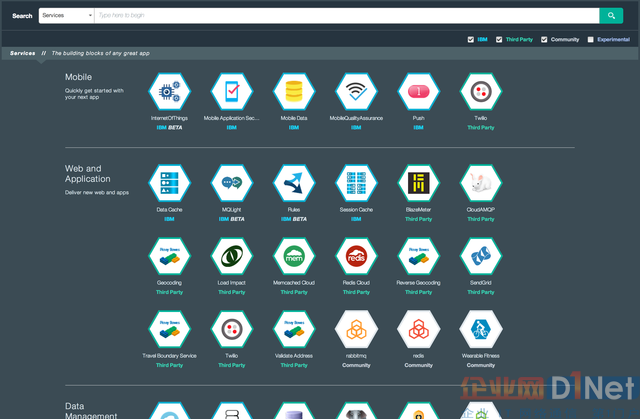
Task: Choose the Travel Boundary Service icon
Action: coord(169,329)
